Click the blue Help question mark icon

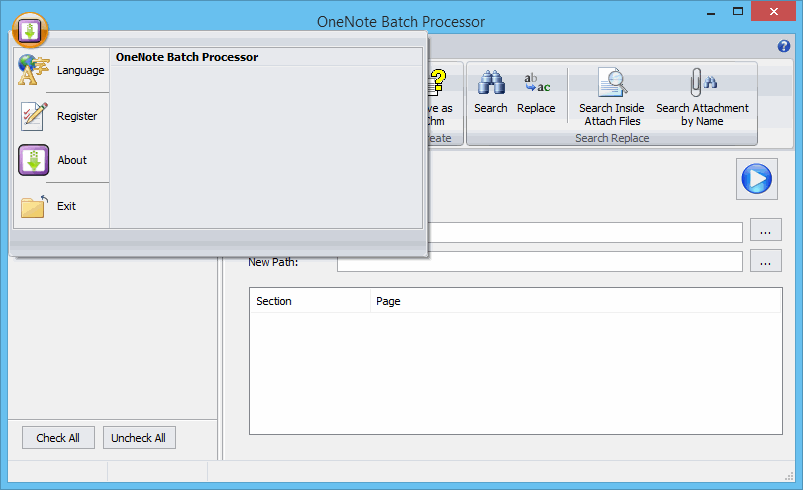click(784, 46)
